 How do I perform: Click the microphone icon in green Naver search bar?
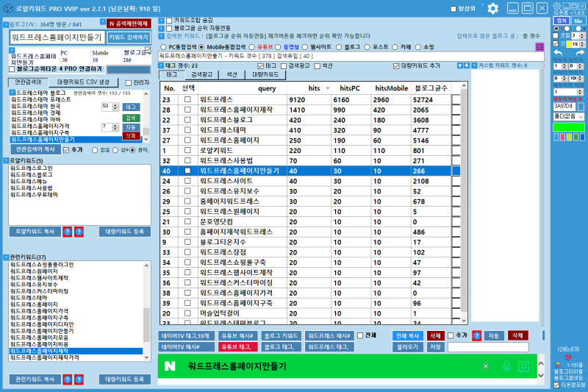(506, 366)
